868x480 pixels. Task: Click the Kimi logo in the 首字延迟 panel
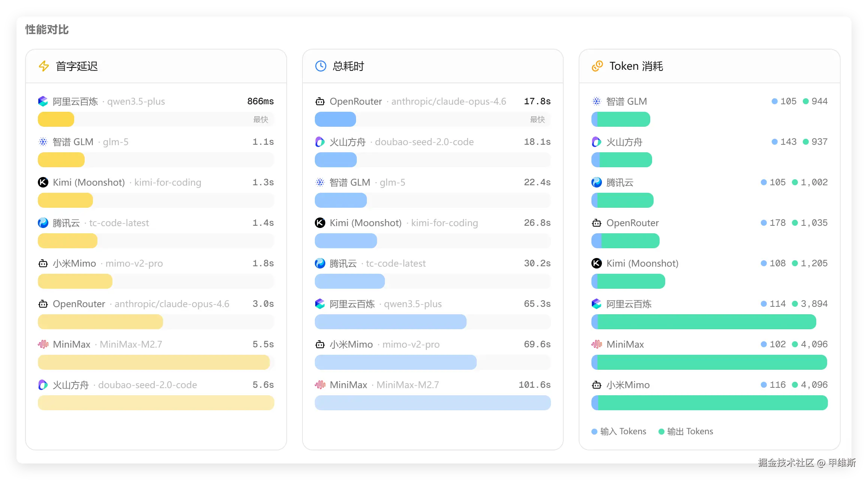tap(43, 182)
